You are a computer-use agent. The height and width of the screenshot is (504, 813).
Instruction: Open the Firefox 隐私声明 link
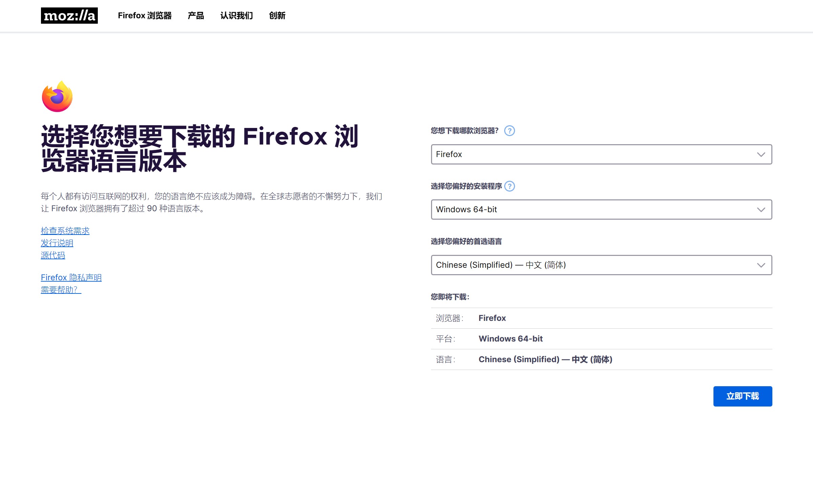coord(71,278)
